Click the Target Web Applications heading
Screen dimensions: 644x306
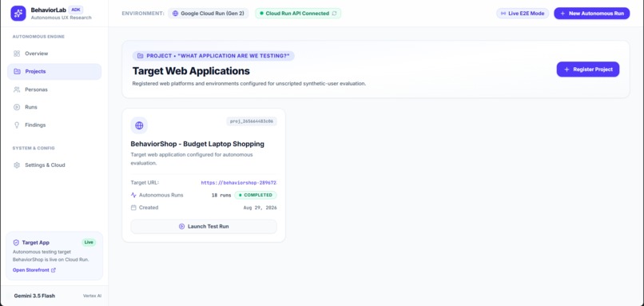pos(191,71)
